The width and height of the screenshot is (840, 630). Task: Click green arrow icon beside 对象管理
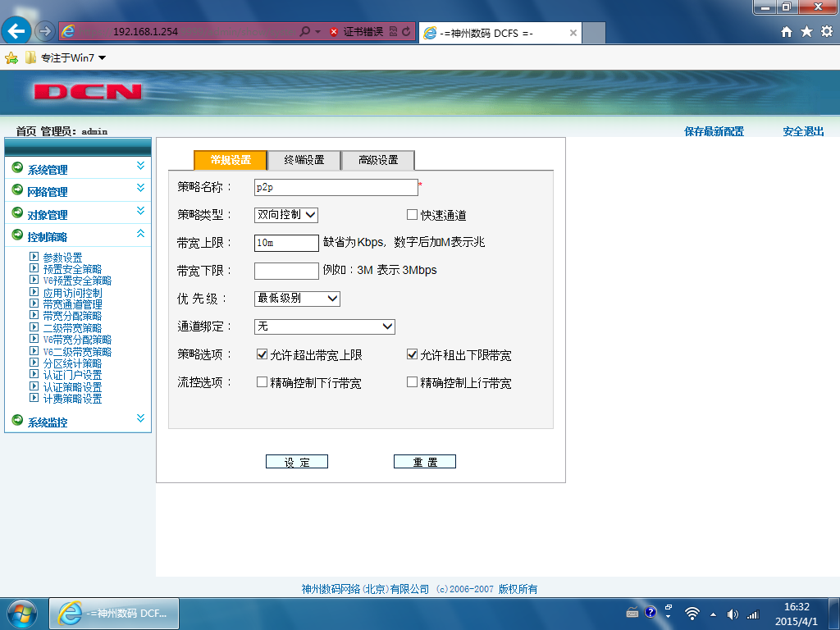pyautogui.click(x=17, y=212)
